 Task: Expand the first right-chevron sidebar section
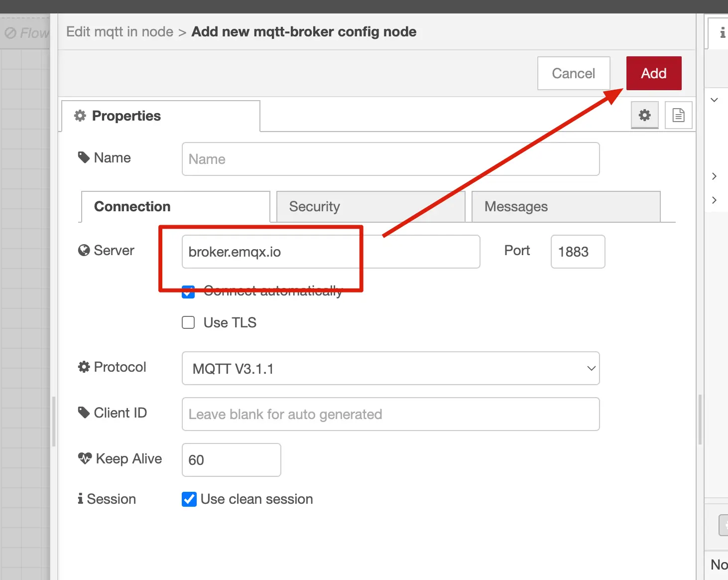tap(715, 176)
